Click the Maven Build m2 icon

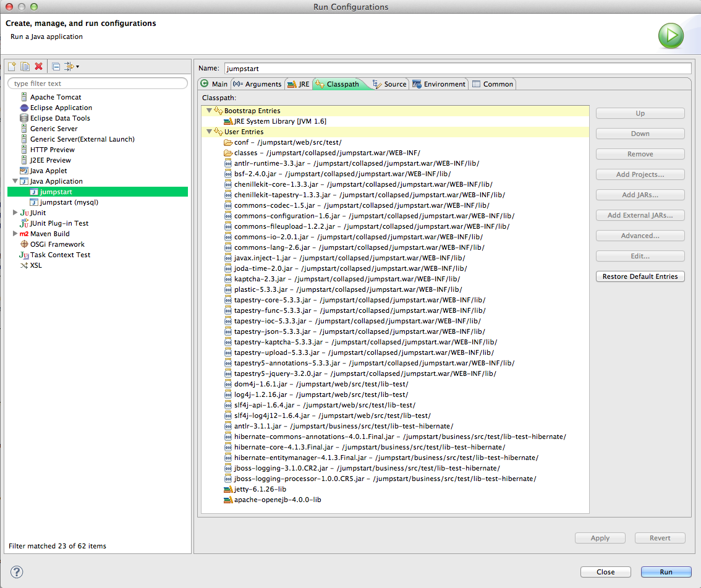[24, 234]
